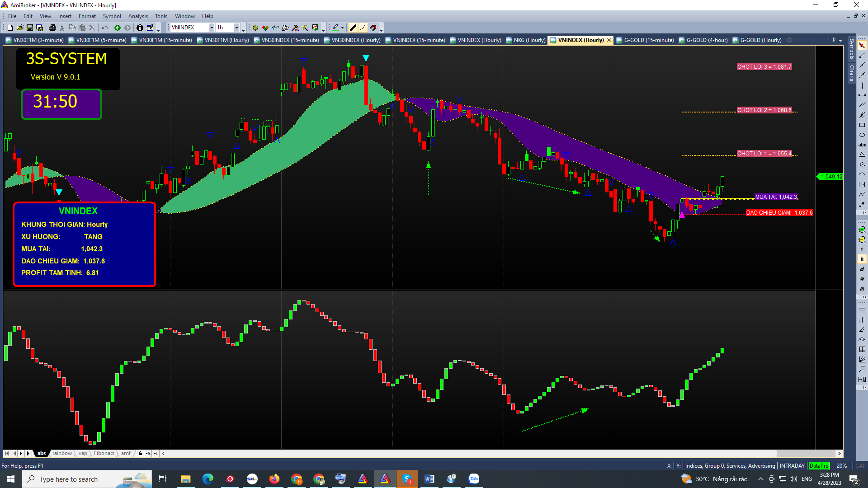Image resolution: width=868 pixels, height=488 pixels.
Task: Open the line color dropdown arrow
Action: 343,28
